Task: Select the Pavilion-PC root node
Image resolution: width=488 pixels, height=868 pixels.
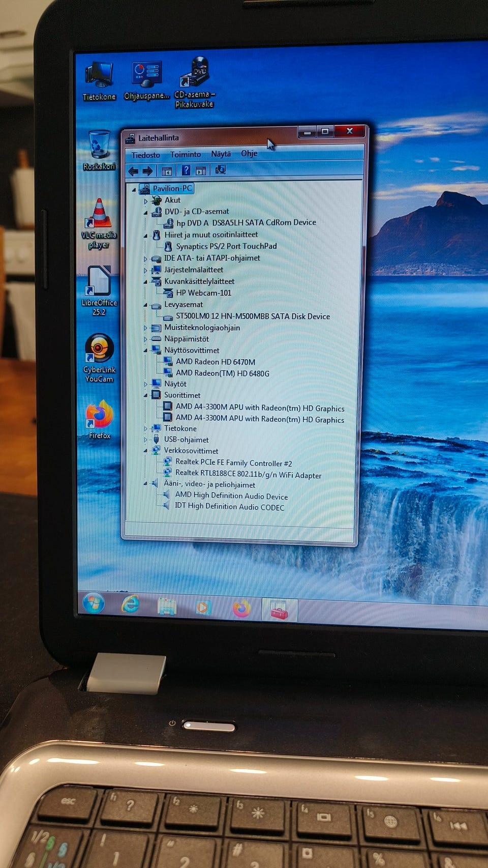Action: (172, 188)
